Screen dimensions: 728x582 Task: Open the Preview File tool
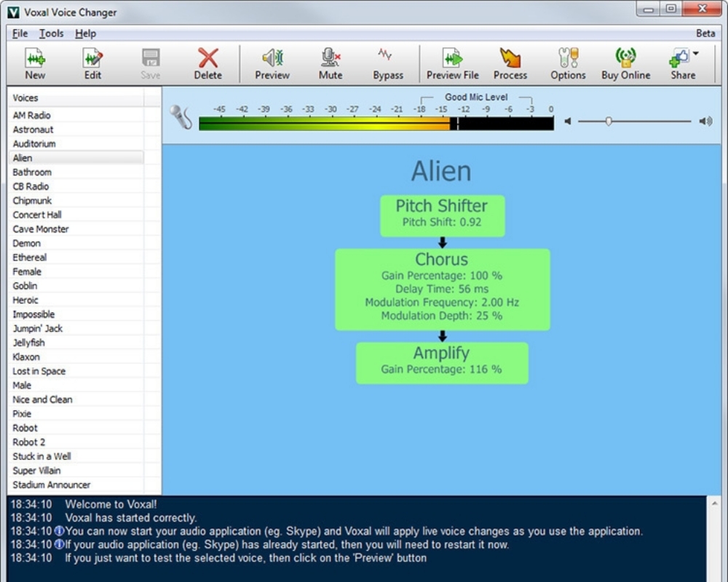pos(452,64)
